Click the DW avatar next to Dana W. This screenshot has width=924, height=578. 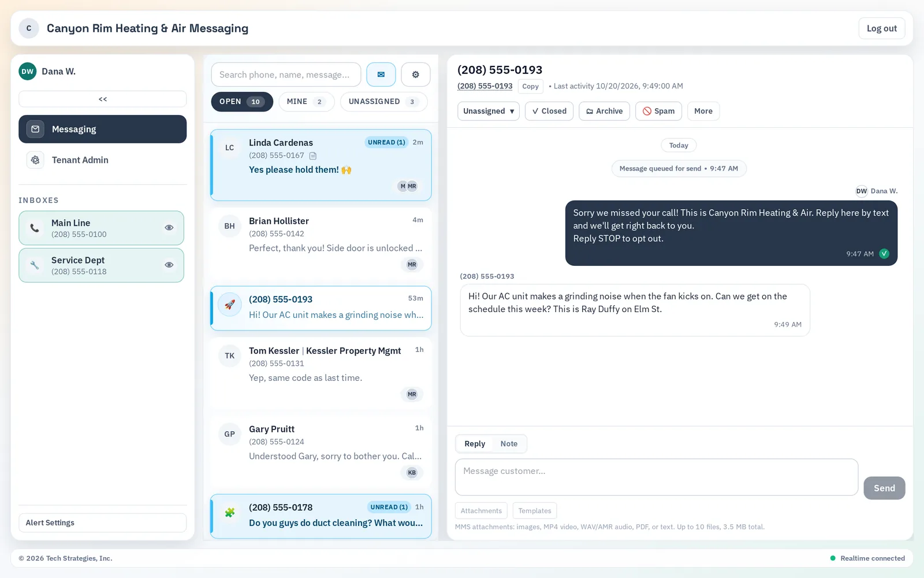(28, 72)
